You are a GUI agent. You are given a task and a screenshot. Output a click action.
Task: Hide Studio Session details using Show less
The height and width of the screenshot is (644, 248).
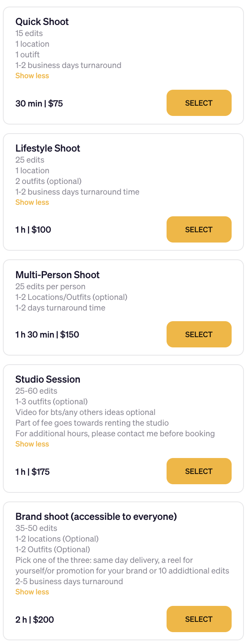(32, 444)
